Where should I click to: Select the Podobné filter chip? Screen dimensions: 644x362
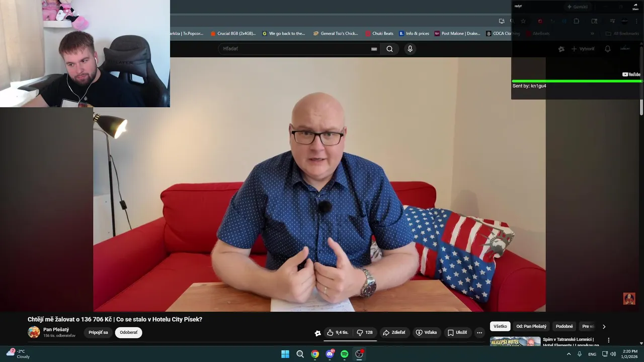tap(564, 326)
